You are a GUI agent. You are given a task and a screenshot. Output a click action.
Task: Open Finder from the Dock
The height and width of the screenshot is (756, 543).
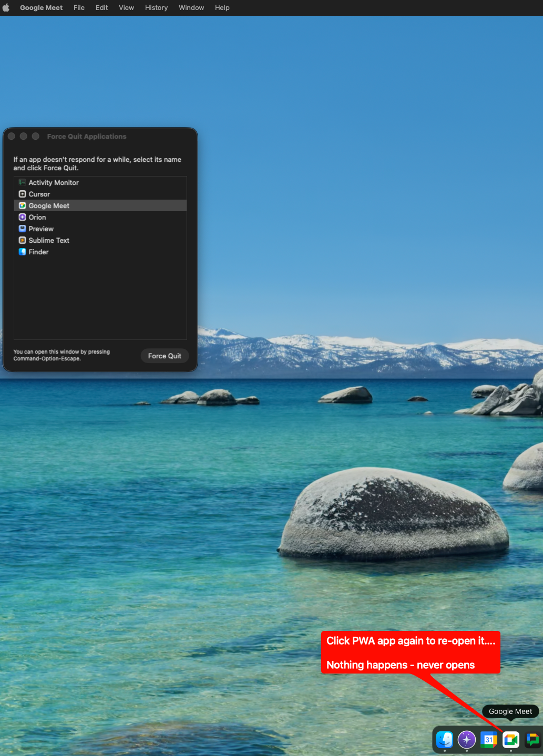(x=445, y=739)
